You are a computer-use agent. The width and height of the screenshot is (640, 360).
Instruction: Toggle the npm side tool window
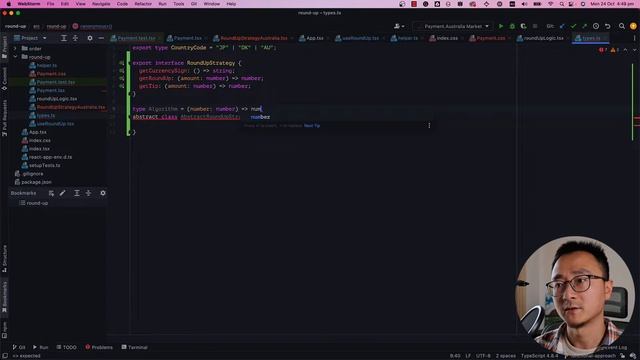coord(4,330)
